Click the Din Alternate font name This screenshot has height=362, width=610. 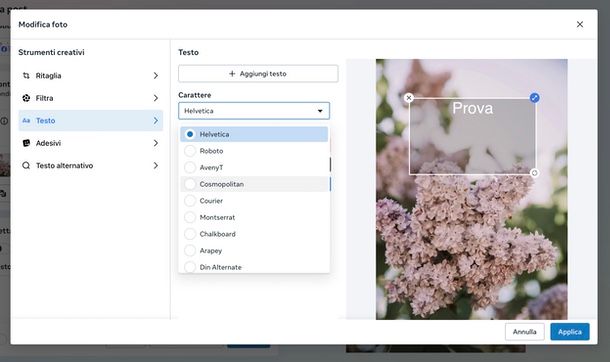(x=221, y=267)
